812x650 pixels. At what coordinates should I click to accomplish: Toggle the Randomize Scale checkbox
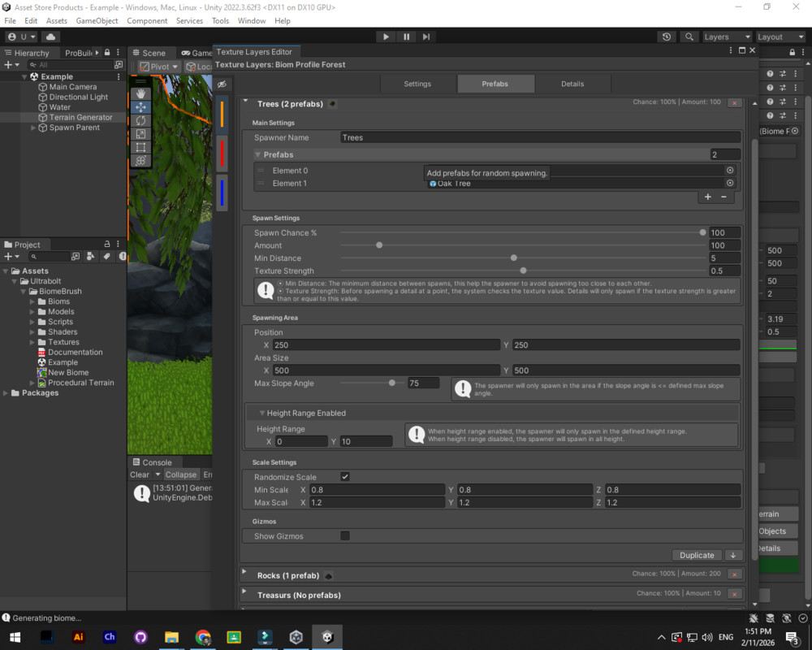[345, 477]
